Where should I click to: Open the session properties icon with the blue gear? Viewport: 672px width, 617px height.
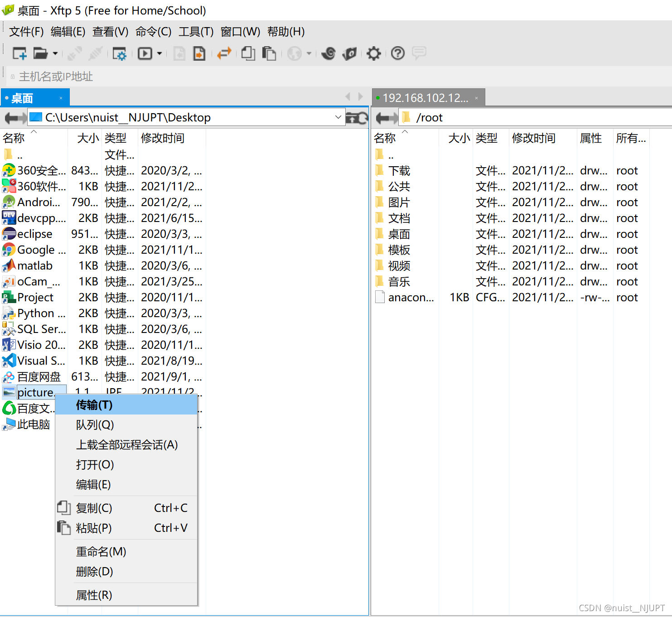point(119,53)
